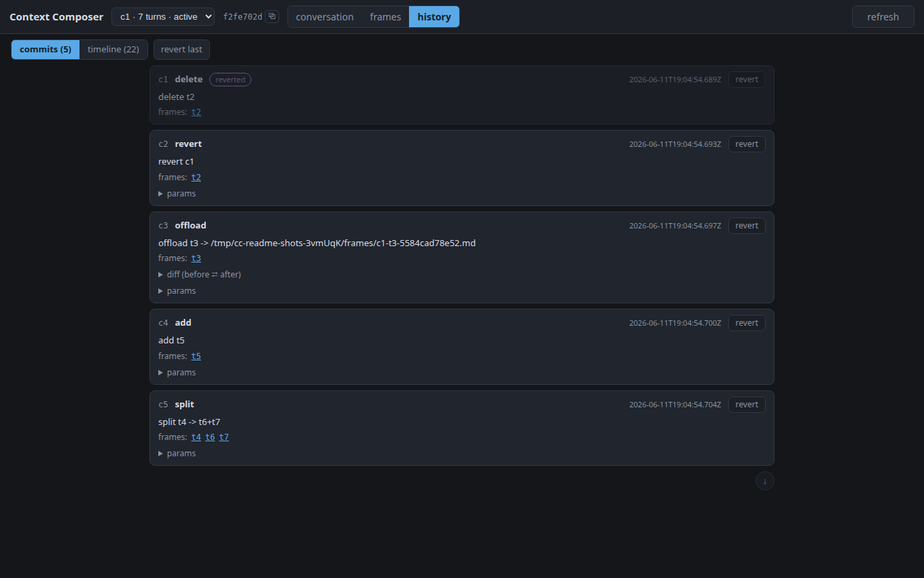This screenshot has width=924, height=578.
Task: Click the revert c1 message text
Action: (176, 162)
